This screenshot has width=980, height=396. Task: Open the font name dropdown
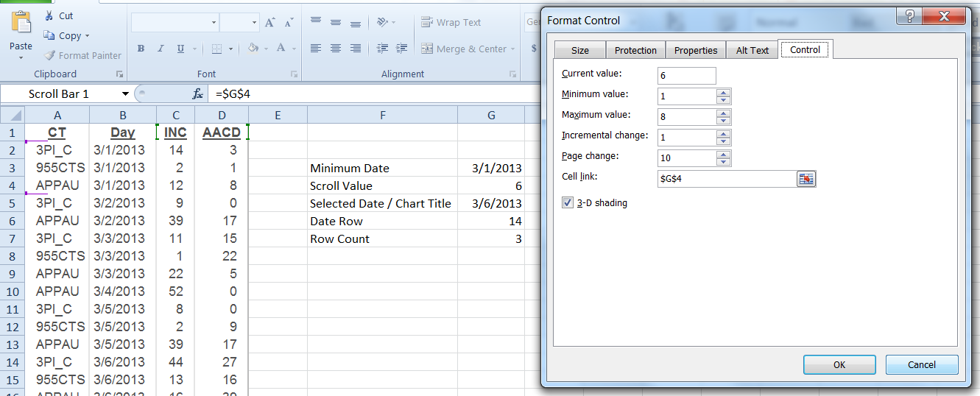click(214, 23)
